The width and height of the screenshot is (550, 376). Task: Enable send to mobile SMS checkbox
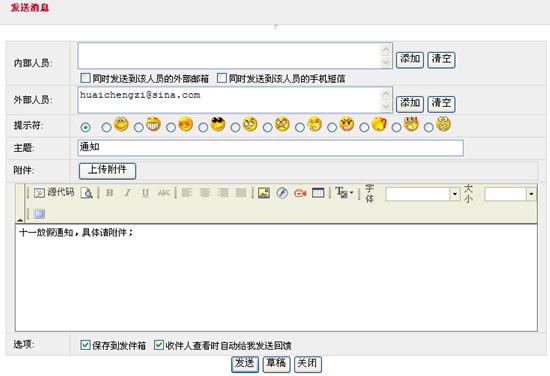click(222, 78)
